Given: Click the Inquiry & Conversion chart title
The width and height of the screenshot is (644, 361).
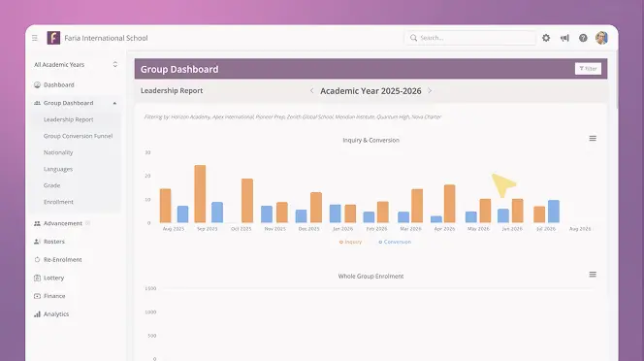Looking at the screenshot, I should pos(370,140).
